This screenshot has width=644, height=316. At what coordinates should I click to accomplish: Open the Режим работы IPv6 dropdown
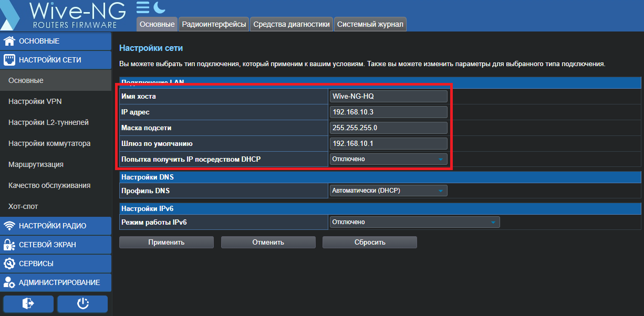click(x=415, y=222)
